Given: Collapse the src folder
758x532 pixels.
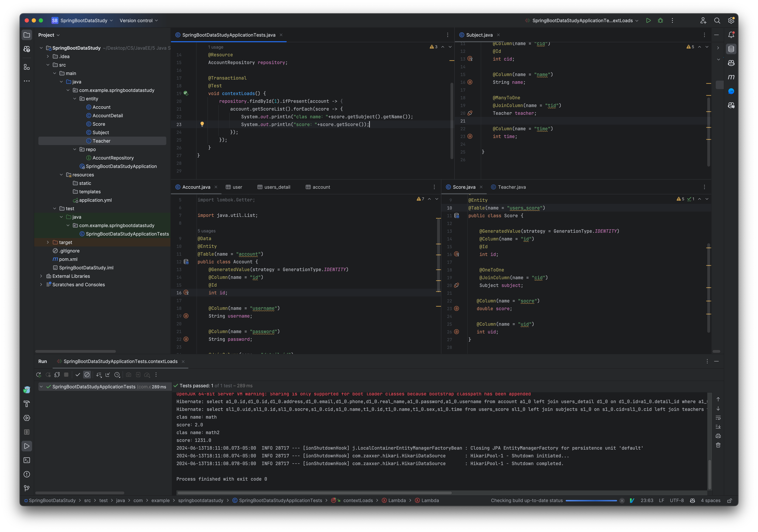Looking at the screenshot, I should [x=48, y=65].
